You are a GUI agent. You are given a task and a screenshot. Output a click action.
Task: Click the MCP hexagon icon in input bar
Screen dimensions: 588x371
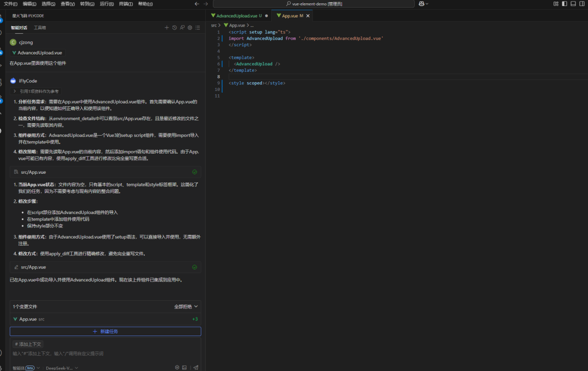coord(177,368)
